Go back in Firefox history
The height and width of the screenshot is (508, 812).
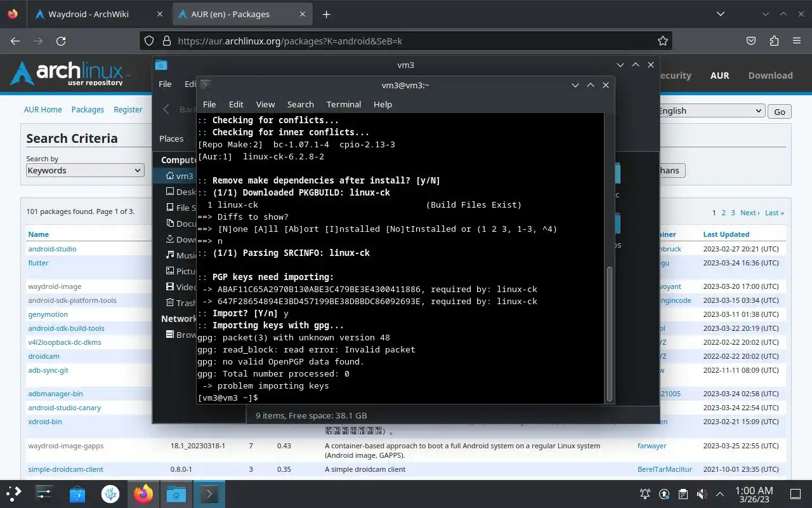(15, 41)
